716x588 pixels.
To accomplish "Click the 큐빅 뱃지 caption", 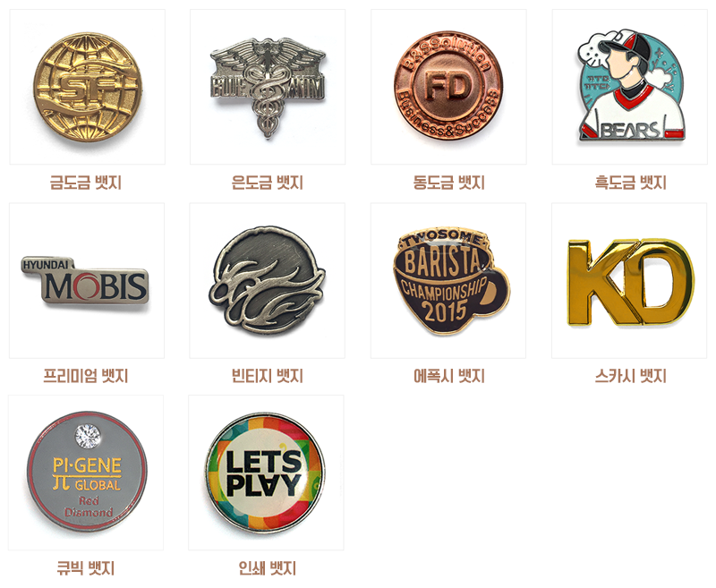I will tap(85, 569).
